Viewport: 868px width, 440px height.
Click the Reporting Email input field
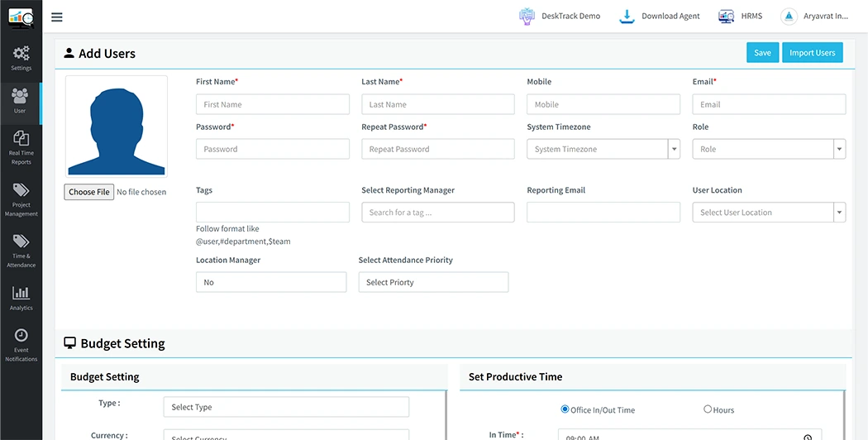(x=603, y=213)
